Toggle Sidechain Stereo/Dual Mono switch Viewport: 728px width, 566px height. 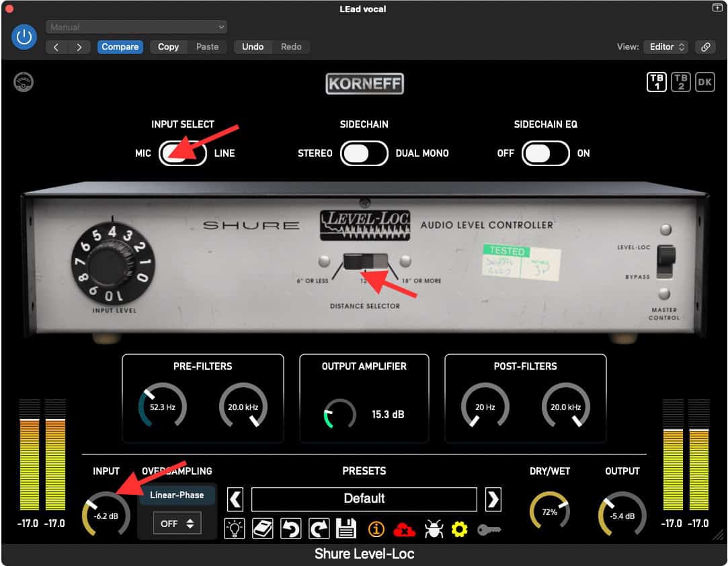pos(364,153)
